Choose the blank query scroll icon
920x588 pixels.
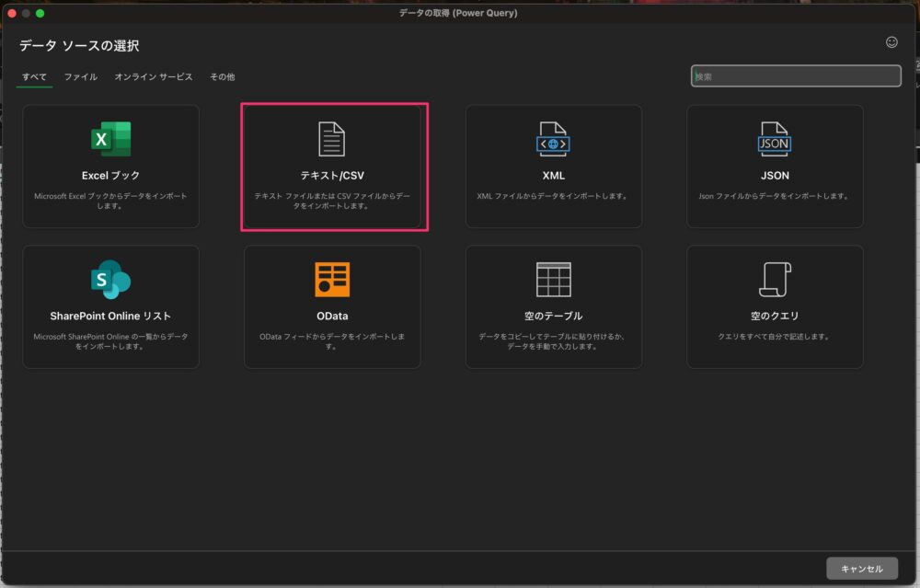point(775,280)
